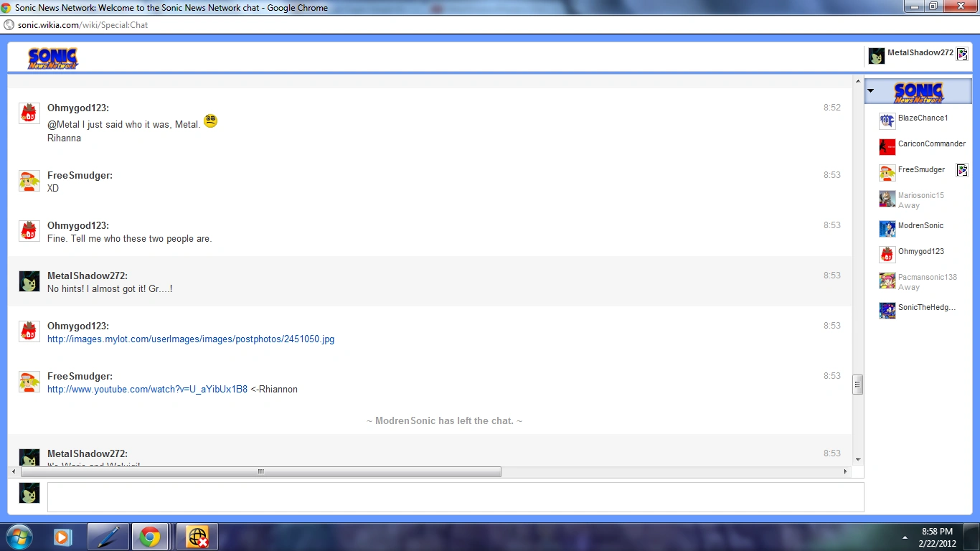Click BlazeChance1's avatar in user list

pos(887,121)
